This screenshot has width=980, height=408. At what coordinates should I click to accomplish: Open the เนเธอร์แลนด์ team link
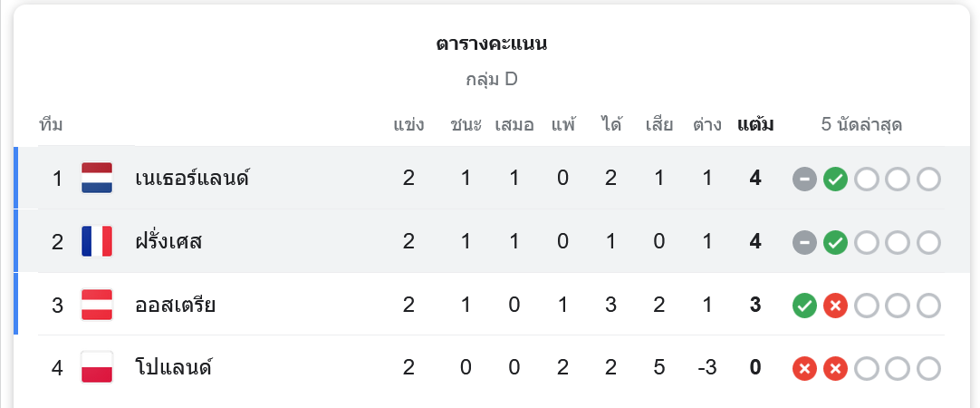[193, 179]
